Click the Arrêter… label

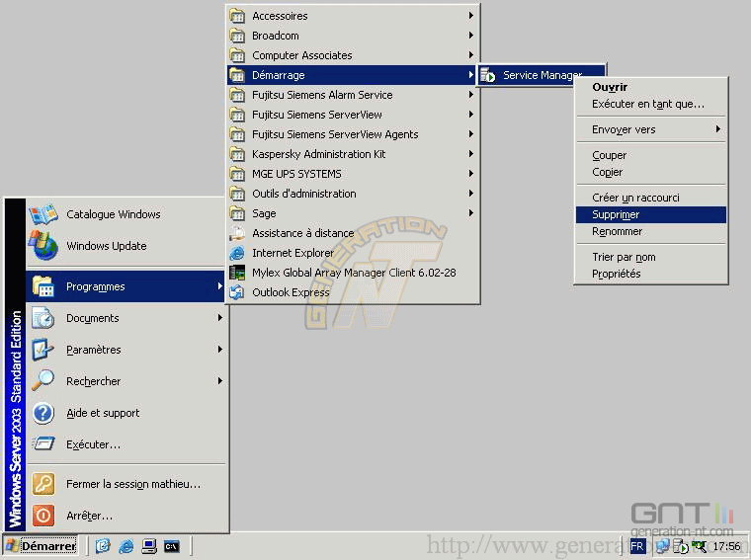pos(90,516)
